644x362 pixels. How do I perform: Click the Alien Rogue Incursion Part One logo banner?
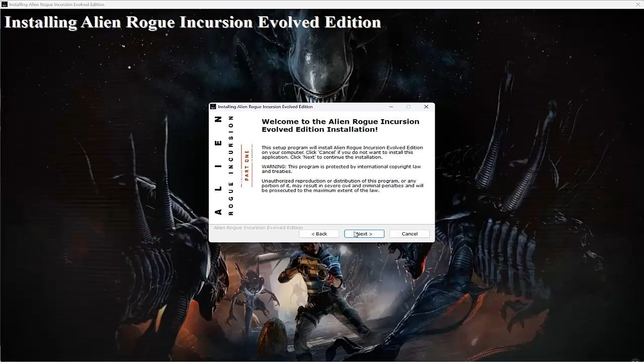coord(234,166)
